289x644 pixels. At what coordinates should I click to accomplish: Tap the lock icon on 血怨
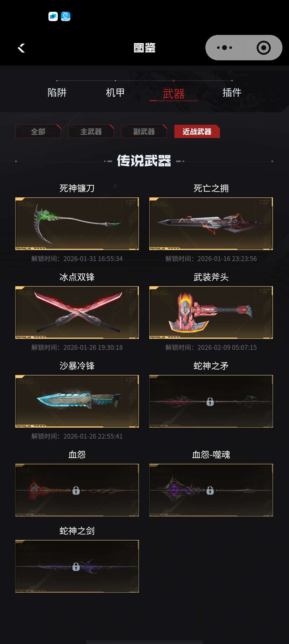pos(76,490)
